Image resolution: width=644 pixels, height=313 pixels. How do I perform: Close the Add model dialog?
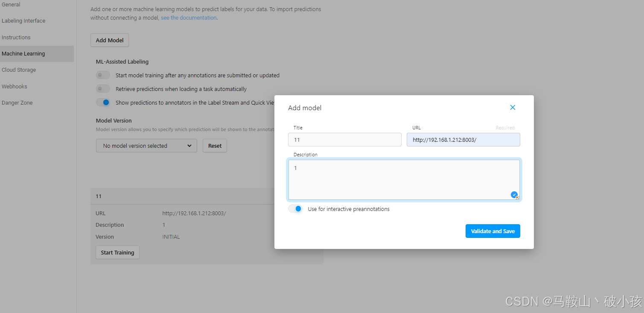513,107
